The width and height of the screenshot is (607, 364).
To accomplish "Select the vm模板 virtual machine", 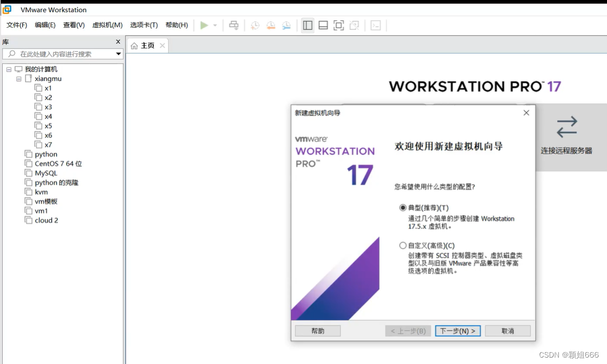I will [46, 202].
